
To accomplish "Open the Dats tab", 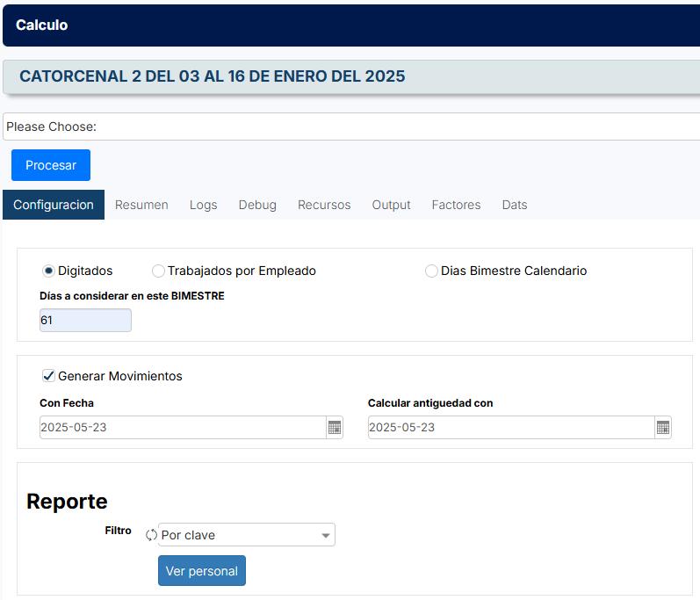I will (x=515, y=205).
